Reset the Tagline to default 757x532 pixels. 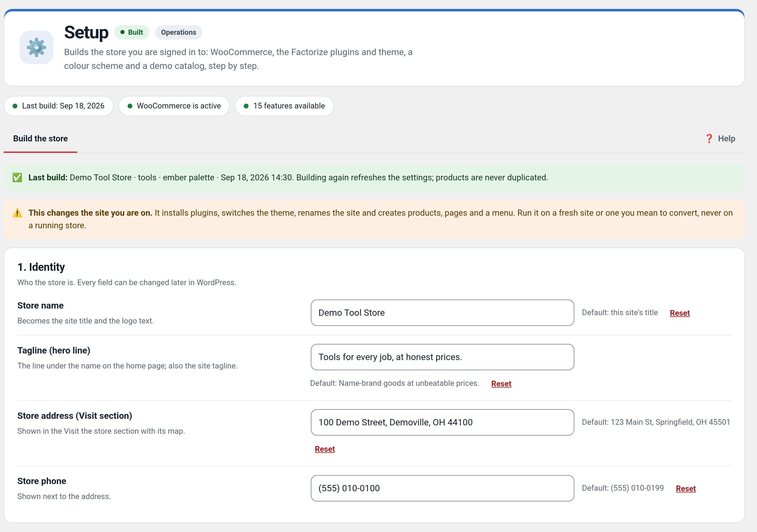[501, 384]
